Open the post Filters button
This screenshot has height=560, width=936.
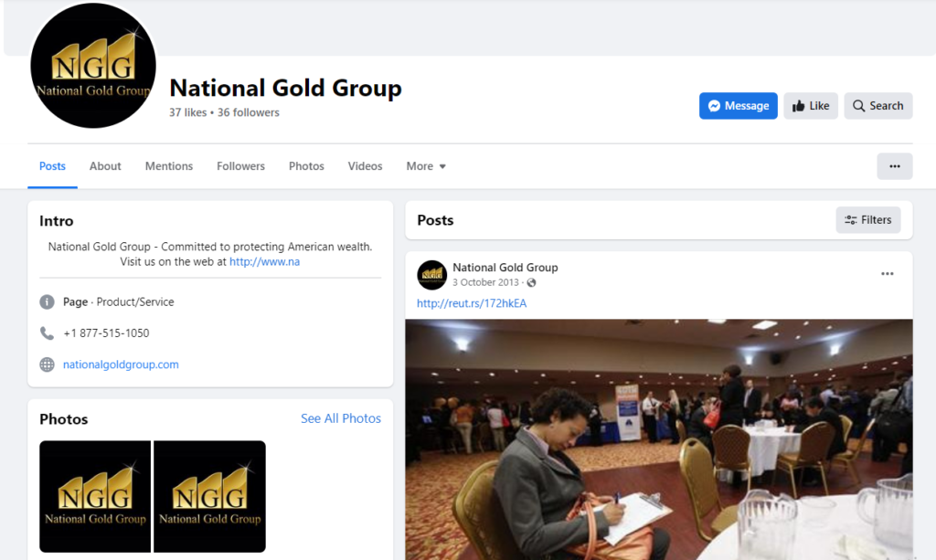click(x=868, y=220)
